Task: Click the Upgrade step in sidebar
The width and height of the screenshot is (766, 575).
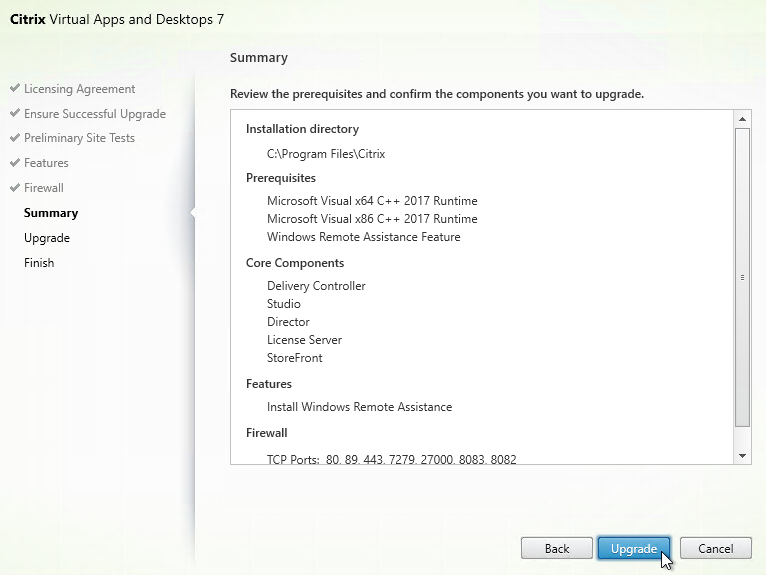Action: pyautogui.click(x=47, y=238)
